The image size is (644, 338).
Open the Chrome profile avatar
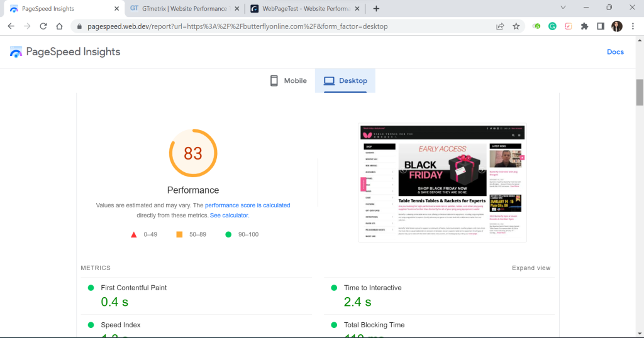(x=617, y=26)
